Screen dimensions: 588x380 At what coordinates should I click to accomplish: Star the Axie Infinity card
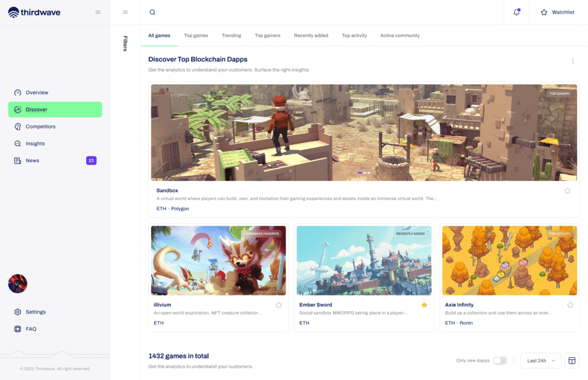[570, 305]
